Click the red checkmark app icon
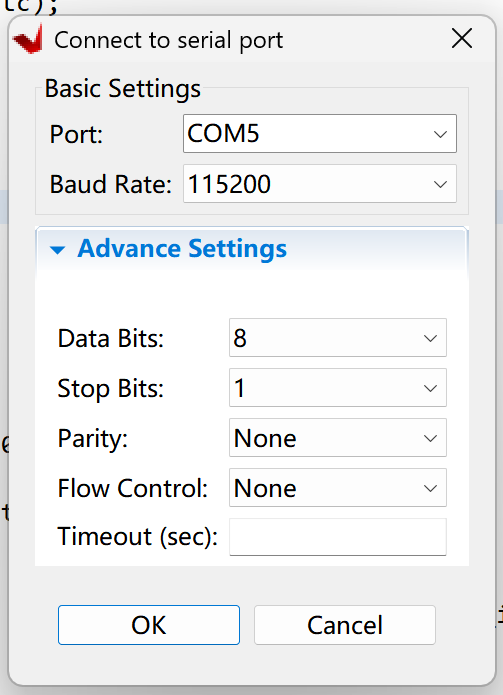Screen dimensions: 503x695 [28, 39]
